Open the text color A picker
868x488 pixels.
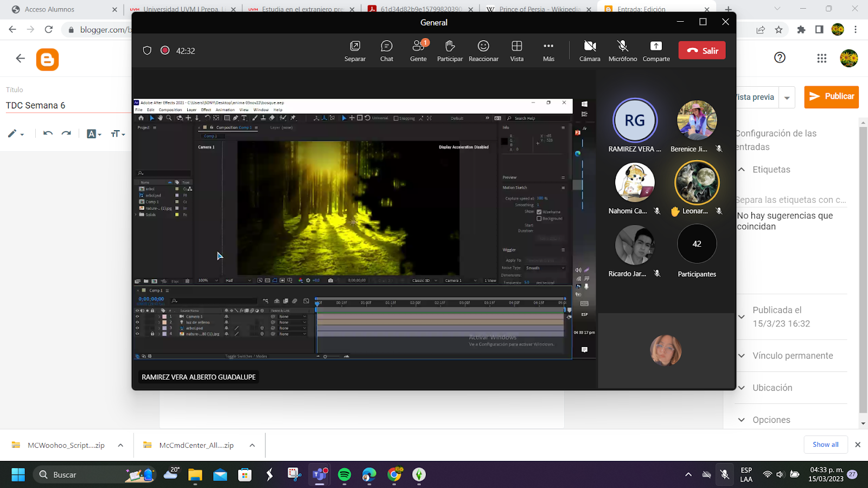pyautogui.click(x=94, y=133)
